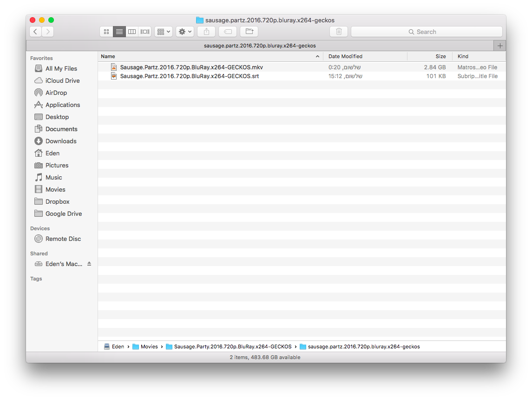Switch to list view
532x400 pixels.
(x=119, y=32)
